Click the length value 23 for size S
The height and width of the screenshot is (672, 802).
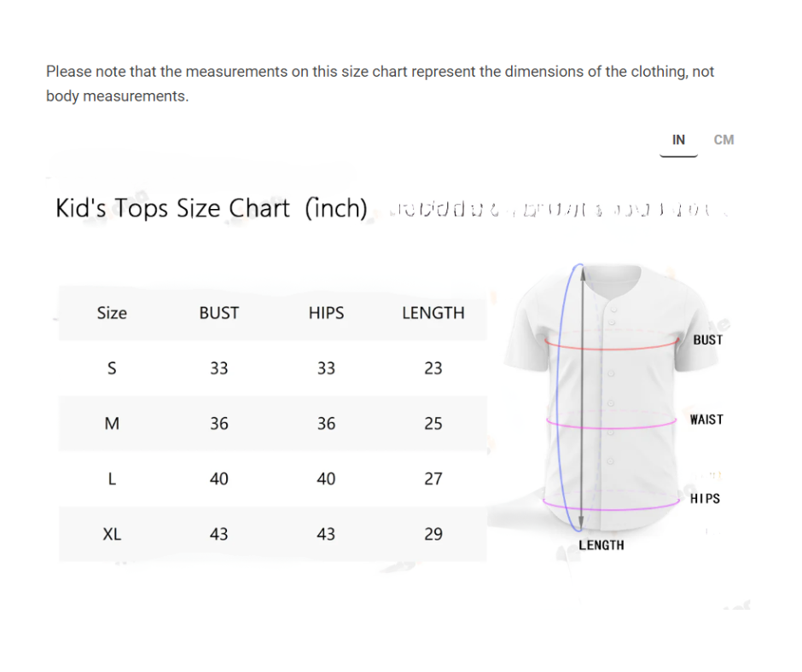click(x=433, y=368)
